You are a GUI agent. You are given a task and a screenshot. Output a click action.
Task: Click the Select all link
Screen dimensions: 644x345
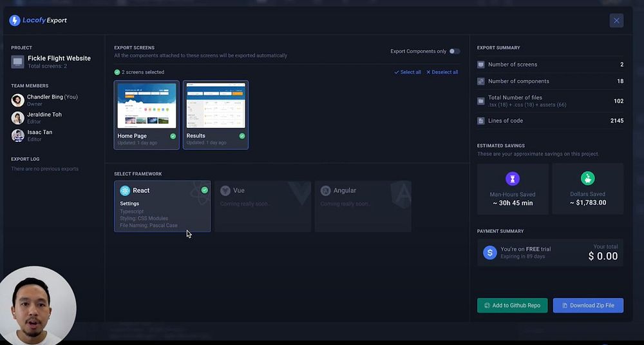coord(408,72)
